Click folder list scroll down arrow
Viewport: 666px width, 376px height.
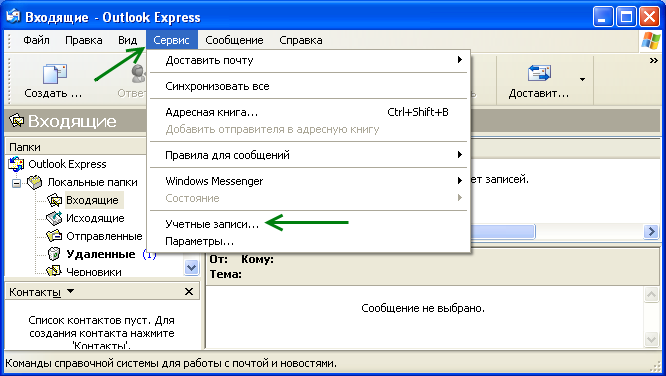192,268
